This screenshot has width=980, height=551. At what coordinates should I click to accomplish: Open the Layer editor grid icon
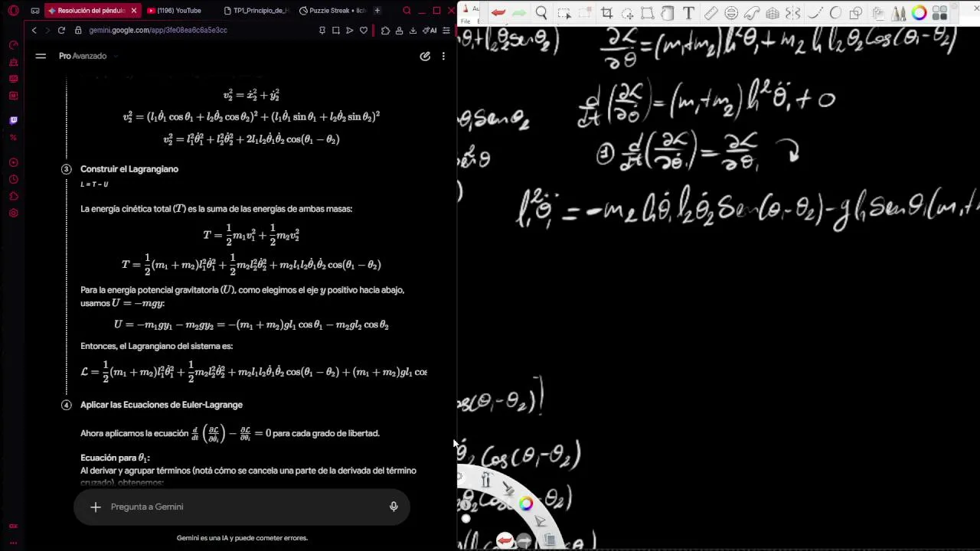[939, 13]
